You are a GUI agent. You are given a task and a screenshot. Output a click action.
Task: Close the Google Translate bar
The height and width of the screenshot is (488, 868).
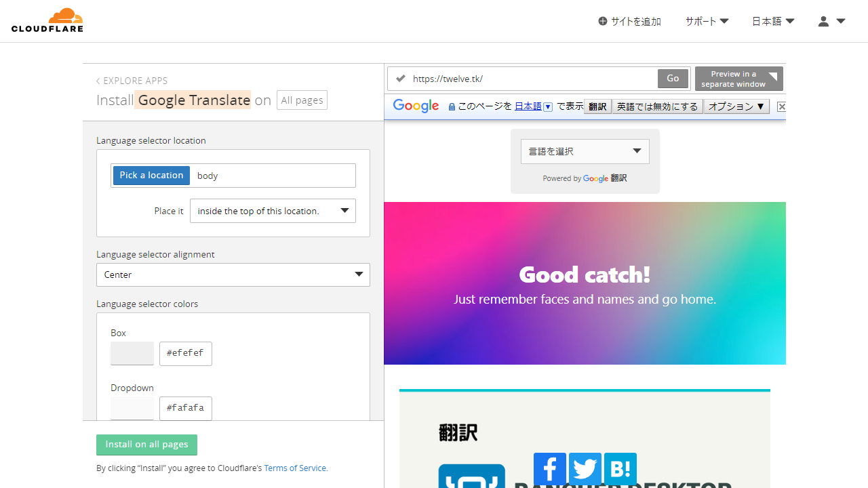781,106
